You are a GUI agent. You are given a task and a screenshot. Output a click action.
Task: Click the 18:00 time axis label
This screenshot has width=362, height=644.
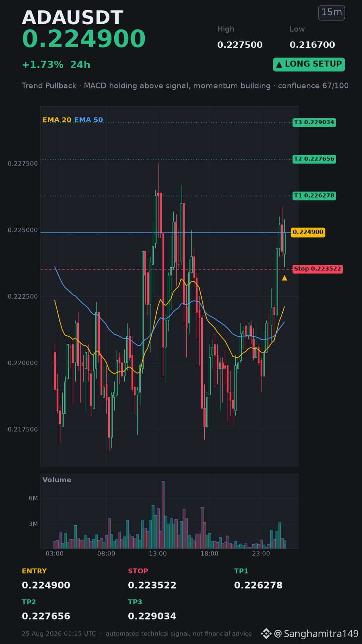pyautogui.click(x=210, y=554)
